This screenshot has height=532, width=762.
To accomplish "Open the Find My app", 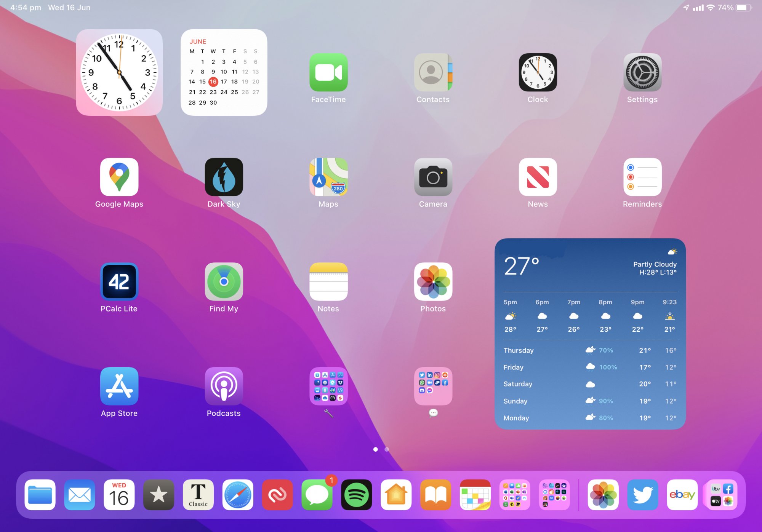I will pos(224,282).
